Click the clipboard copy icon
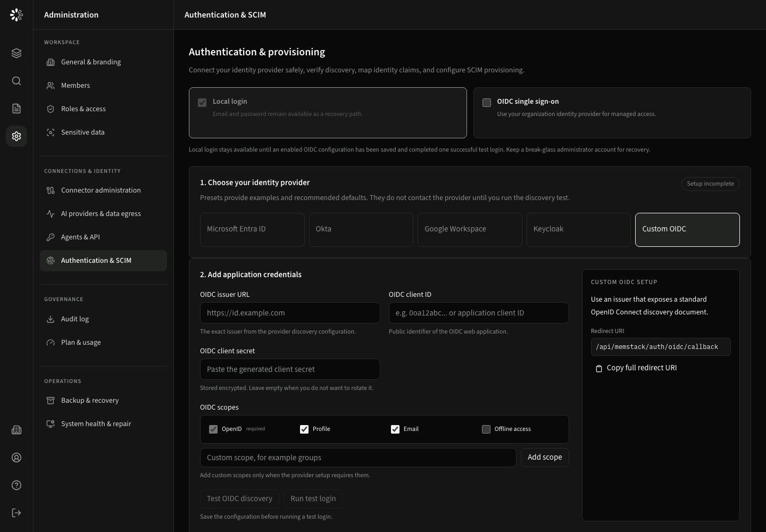766x532 pixels. coord(599,368)
